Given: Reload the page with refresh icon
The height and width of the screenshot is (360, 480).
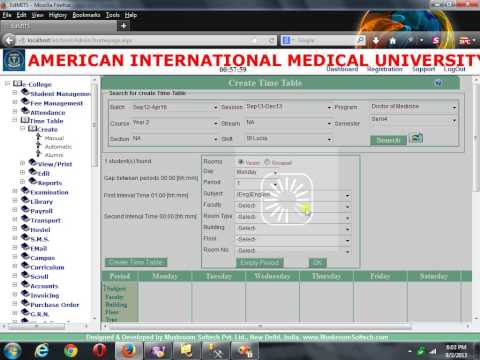Looking at the screenshot, I should coord(272,41).
